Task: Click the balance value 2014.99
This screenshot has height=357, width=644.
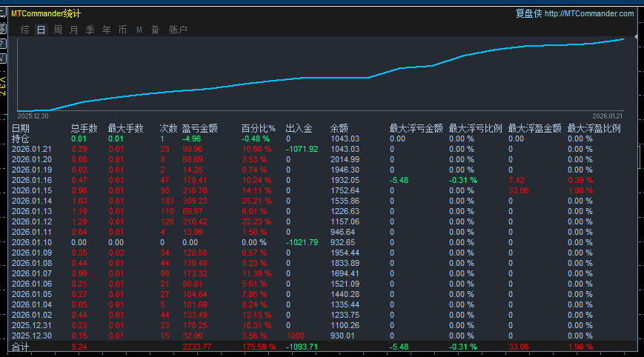Action: point(345,159)
